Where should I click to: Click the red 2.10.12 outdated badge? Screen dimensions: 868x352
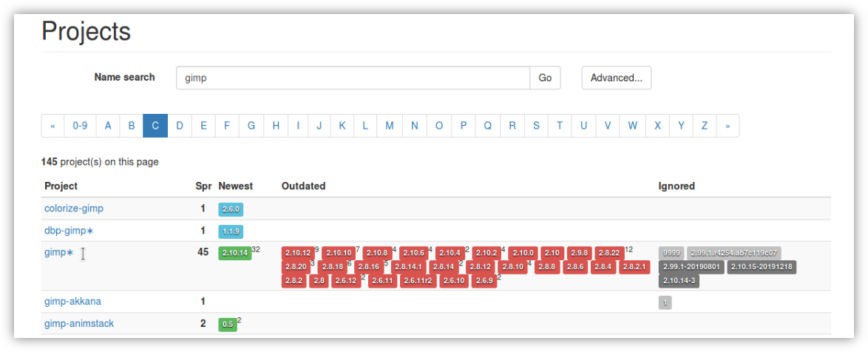point(297,253)
